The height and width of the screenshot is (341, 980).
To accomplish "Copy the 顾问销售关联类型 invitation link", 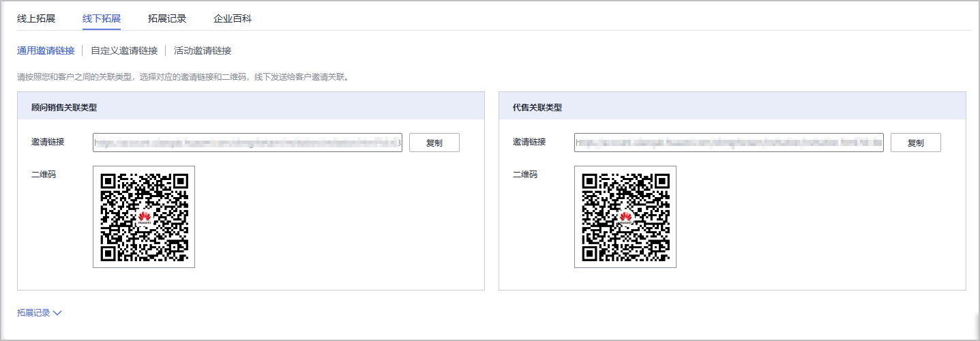I will tap(434, 143).
